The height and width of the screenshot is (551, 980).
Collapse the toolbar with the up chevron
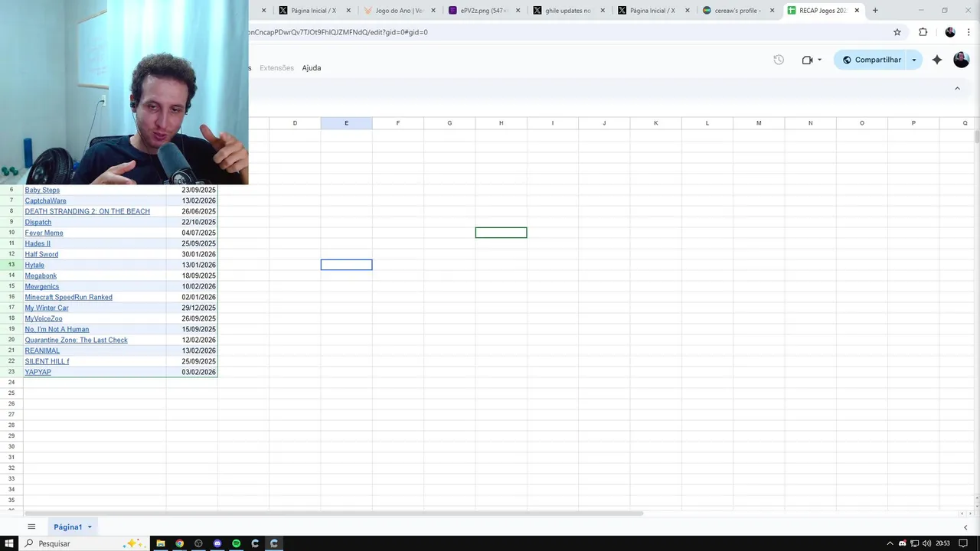pos(957,89)
